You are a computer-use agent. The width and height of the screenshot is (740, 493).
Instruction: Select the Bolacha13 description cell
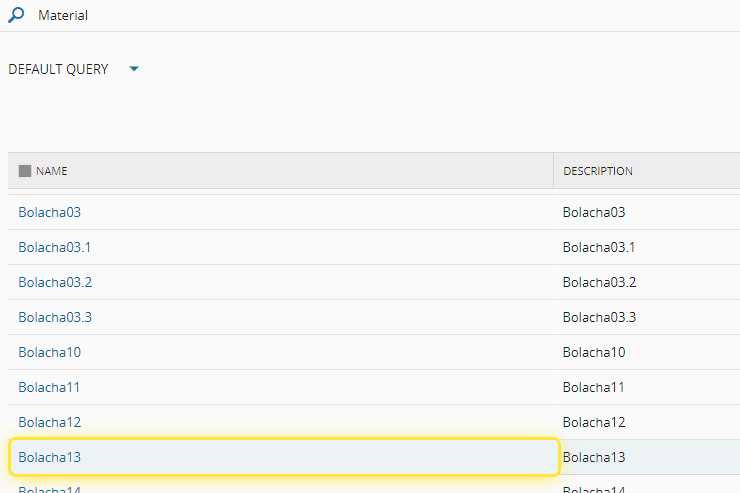coord(594,457)
